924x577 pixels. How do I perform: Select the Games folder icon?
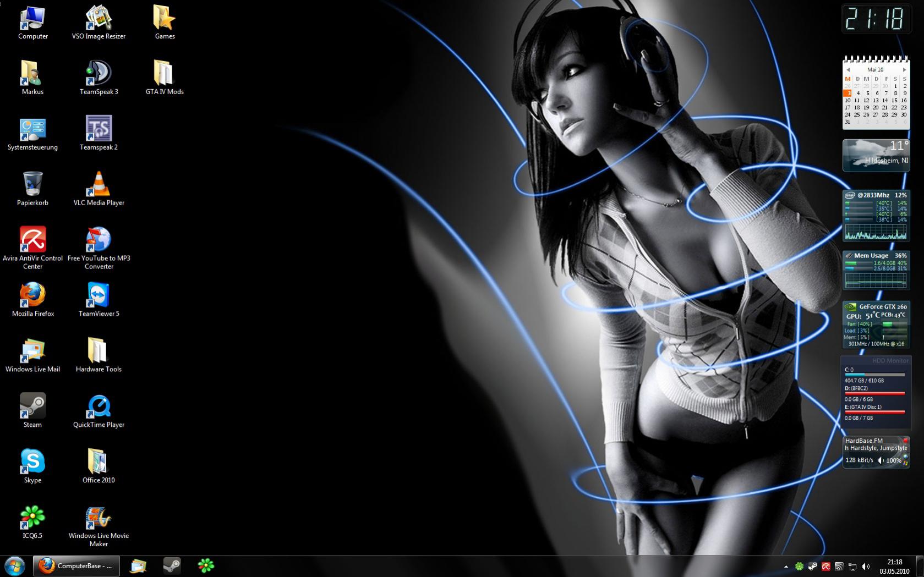click(165, 23)
